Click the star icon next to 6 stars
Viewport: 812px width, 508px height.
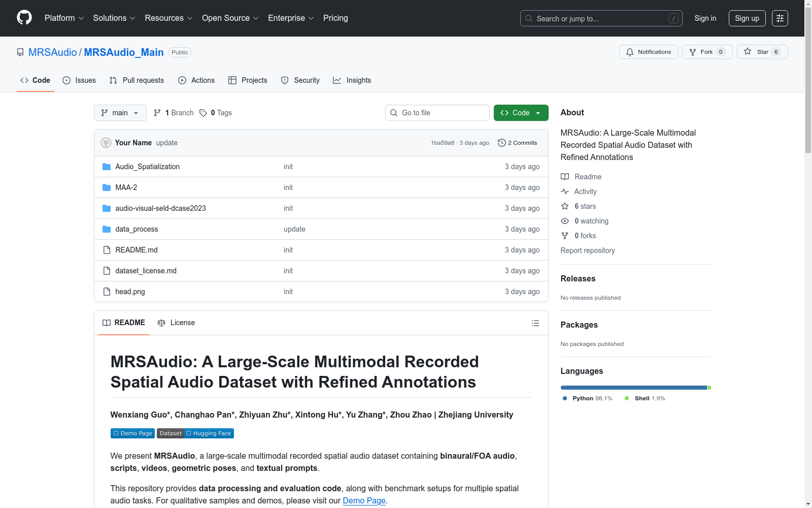pyautogui.click(x=565, y=206)
